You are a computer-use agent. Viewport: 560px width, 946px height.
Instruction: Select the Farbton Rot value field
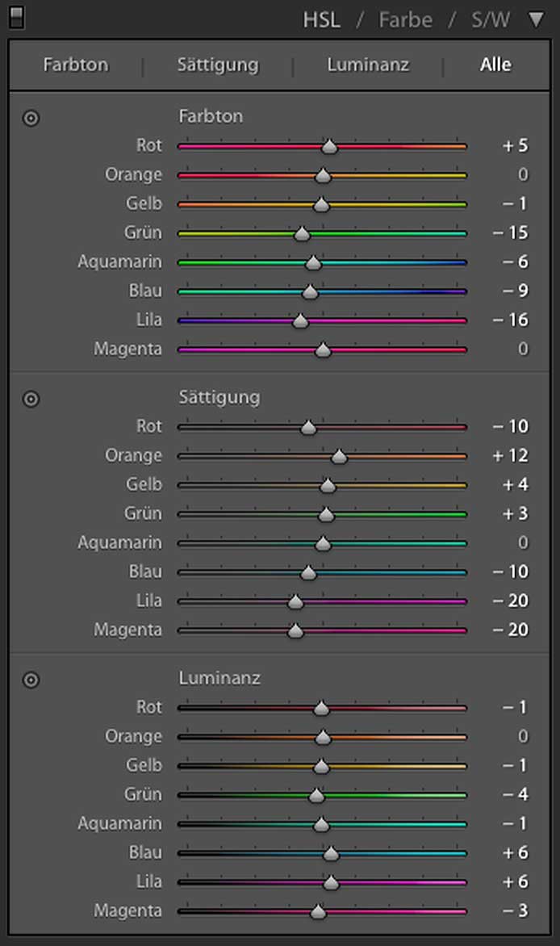pyautogui.click(x=515, y=146)
